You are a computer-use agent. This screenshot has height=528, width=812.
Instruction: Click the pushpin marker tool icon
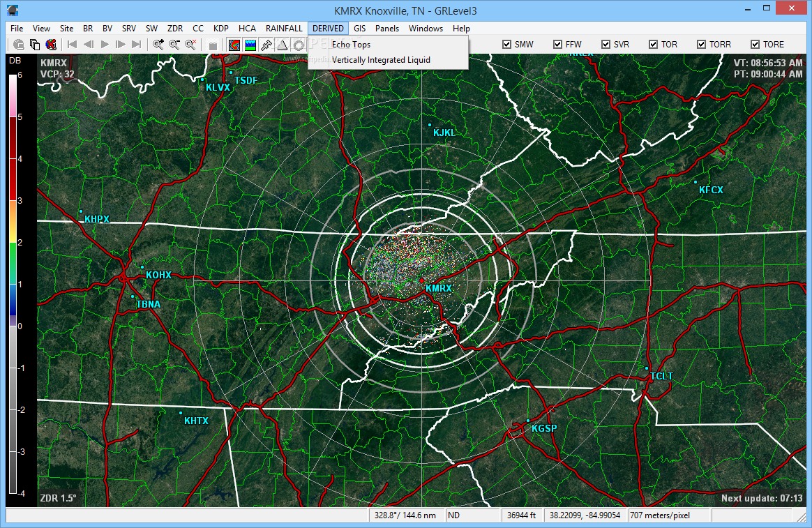point(266,45)
